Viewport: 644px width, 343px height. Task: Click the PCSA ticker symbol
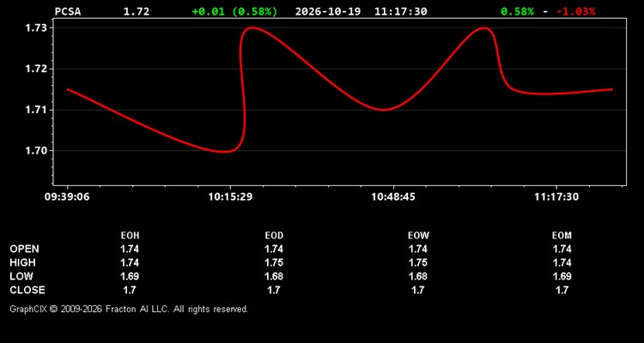68,11
